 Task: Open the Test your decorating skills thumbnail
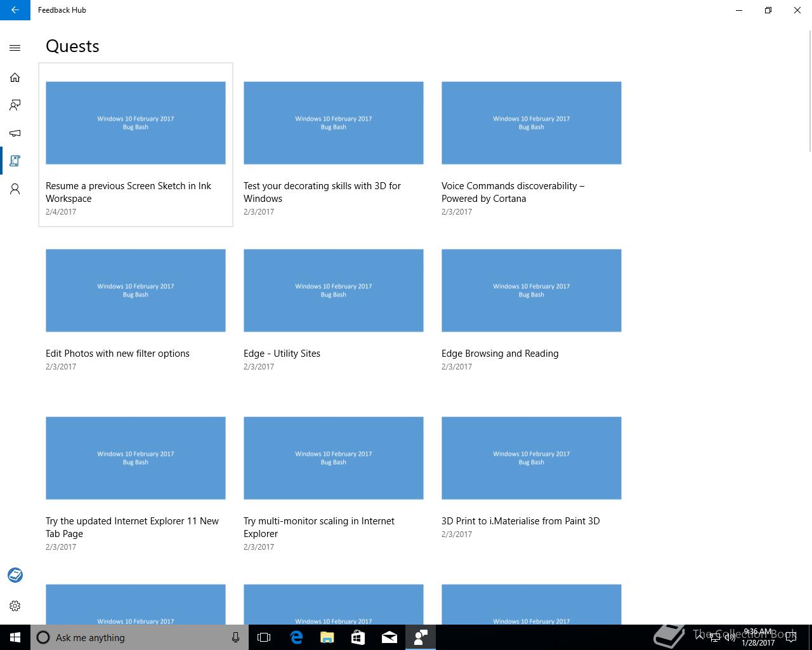tap(334, 123)
